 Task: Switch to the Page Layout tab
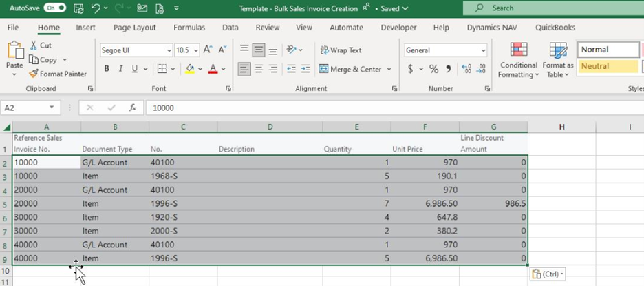click(135, 28)
